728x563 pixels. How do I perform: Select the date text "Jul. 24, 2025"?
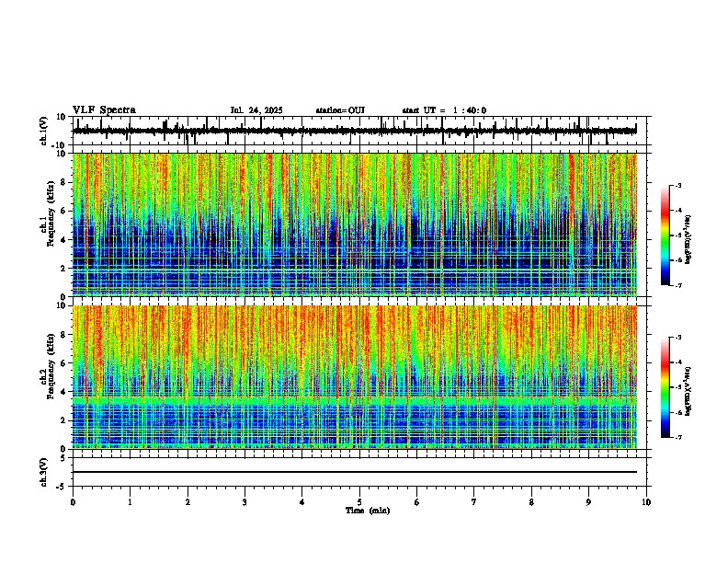coord(256,110)
